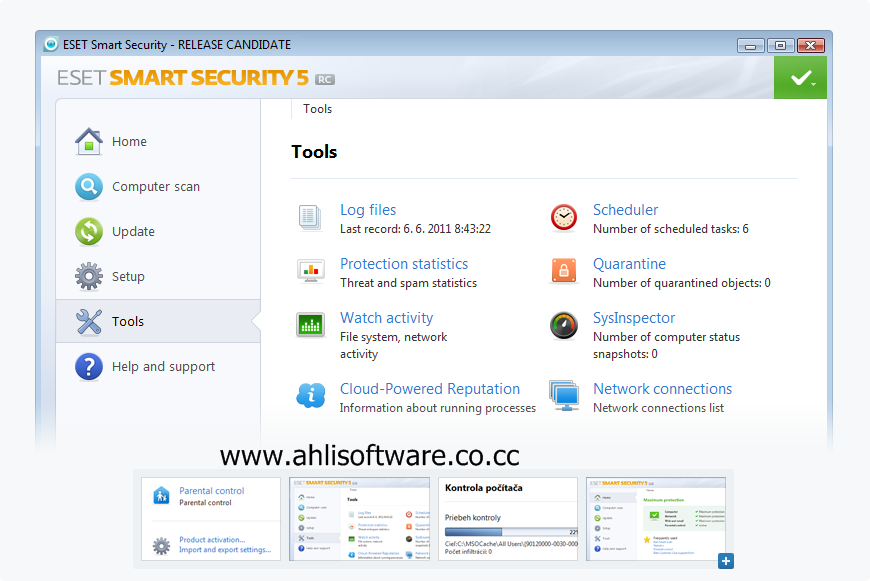Click 'Number of computer status snapshots: 0' text
This screenshot has width=870, height=581.
(666, 345)
